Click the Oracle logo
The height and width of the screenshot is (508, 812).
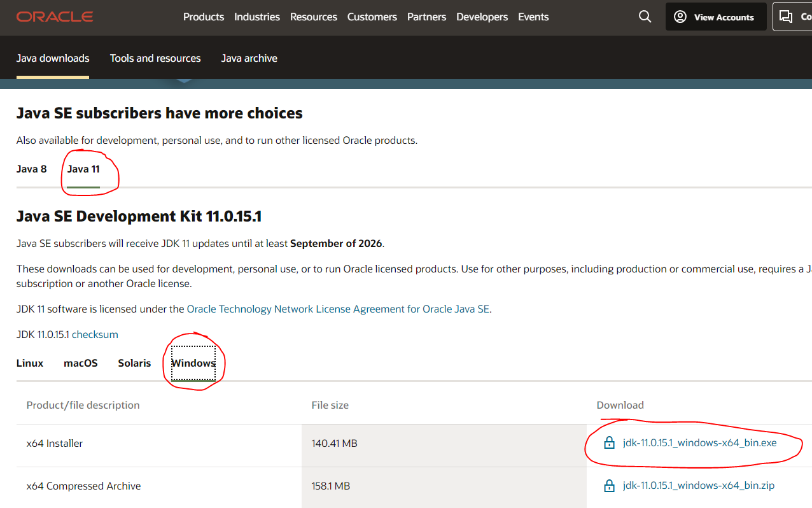tap(55, 17)
